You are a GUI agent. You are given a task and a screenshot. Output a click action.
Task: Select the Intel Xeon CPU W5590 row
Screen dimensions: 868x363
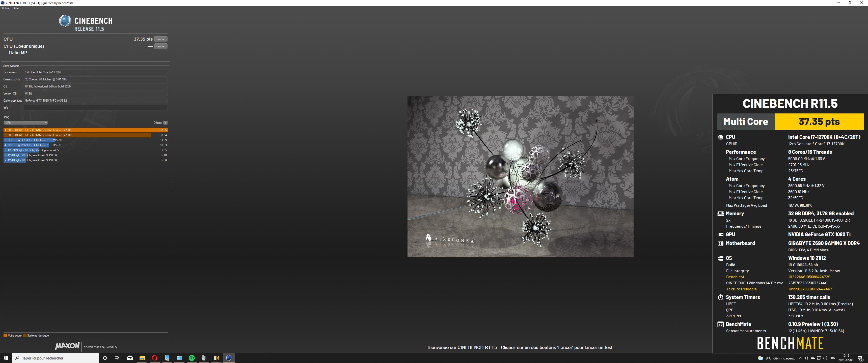click(86, 140)
